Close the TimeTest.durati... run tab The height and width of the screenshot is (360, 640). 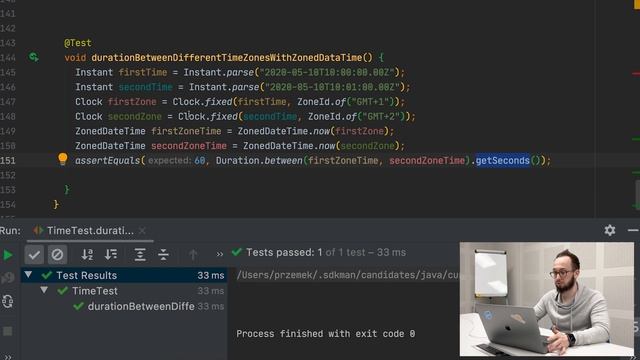tap(142, 231)
